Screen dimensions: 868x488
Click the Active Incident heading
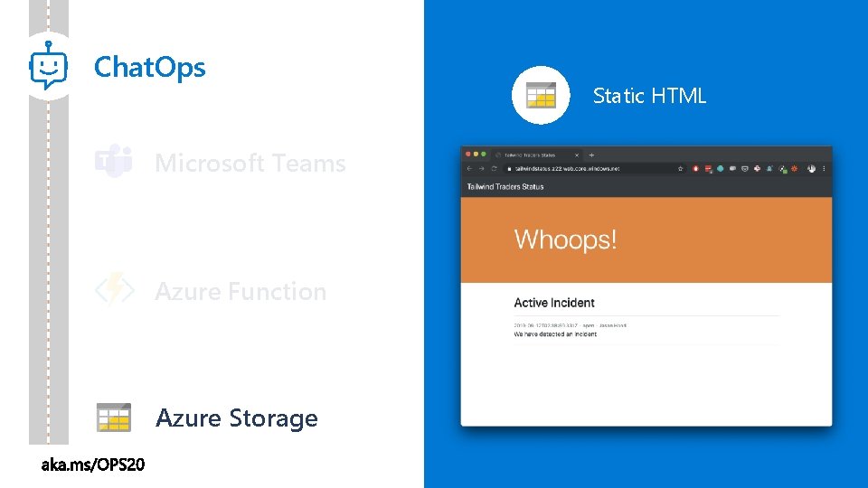tap(554, 303)
